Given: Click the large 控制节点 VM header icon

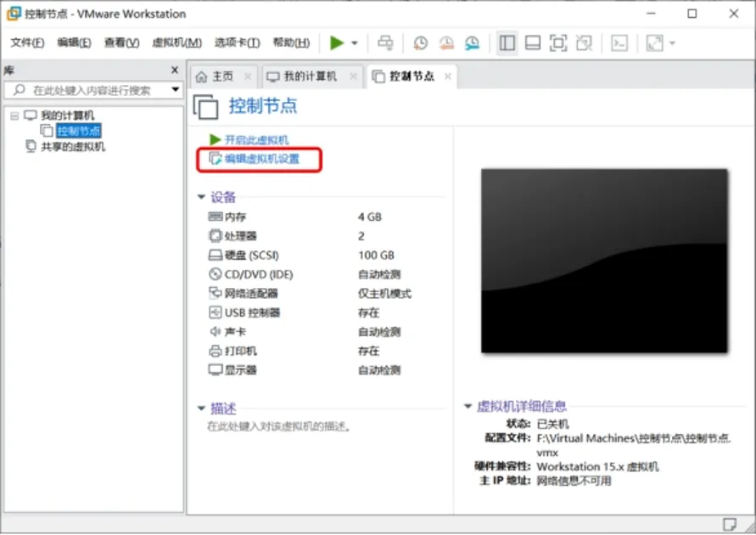Looking at the screenshot, I should (x=206, y=107).
